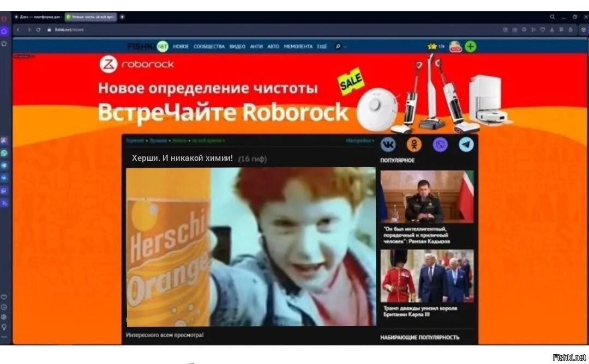The image size is (589, 364).
Task: Share via Odnoklassniki icon
Action: tap(414, 144)
